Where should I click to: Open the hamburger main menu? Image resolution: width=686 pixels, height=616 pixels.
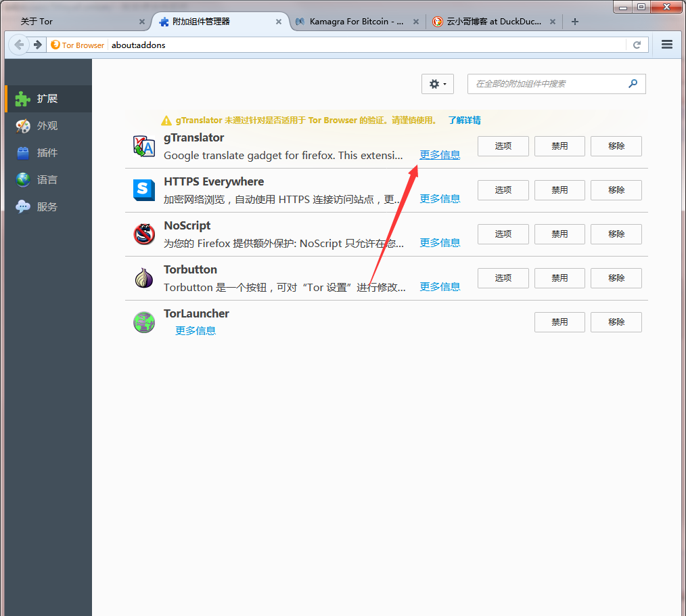[x=667, y=45]
